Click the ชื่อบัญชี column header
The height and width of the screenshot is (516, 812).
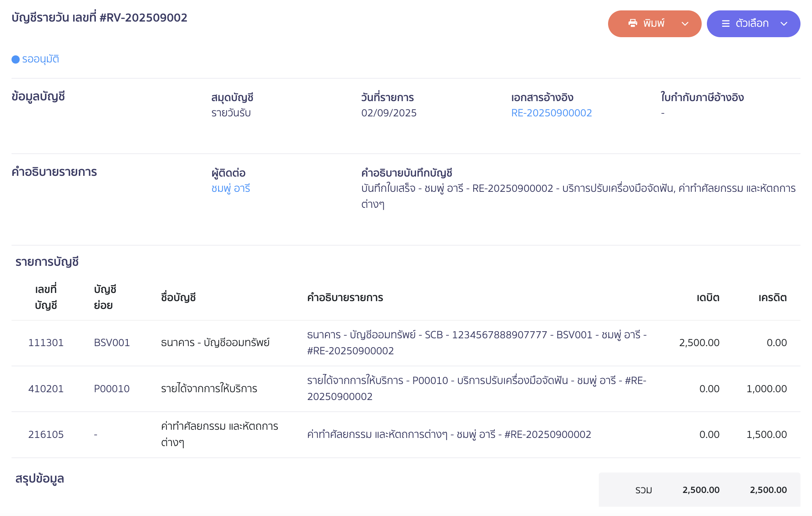[x=178, y=297]
